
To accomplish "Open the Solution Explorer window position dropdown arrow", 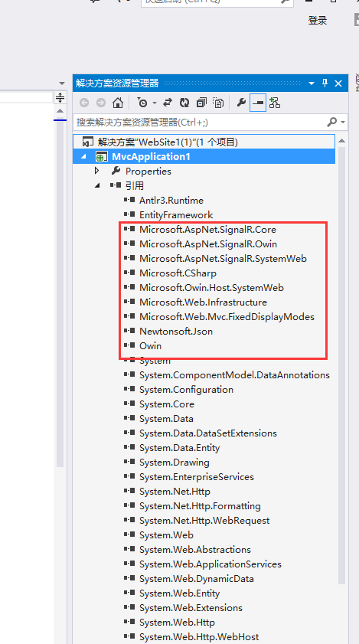I will [312, 83].
